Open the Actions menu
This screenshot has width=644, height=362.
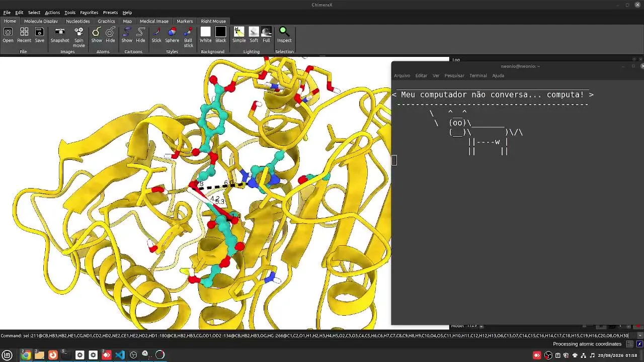click(52, 13)
